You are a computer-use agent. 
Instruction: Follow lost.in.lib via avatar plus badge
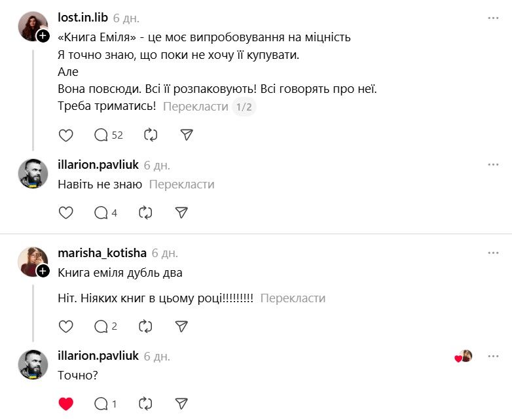[x=43, y=36]
